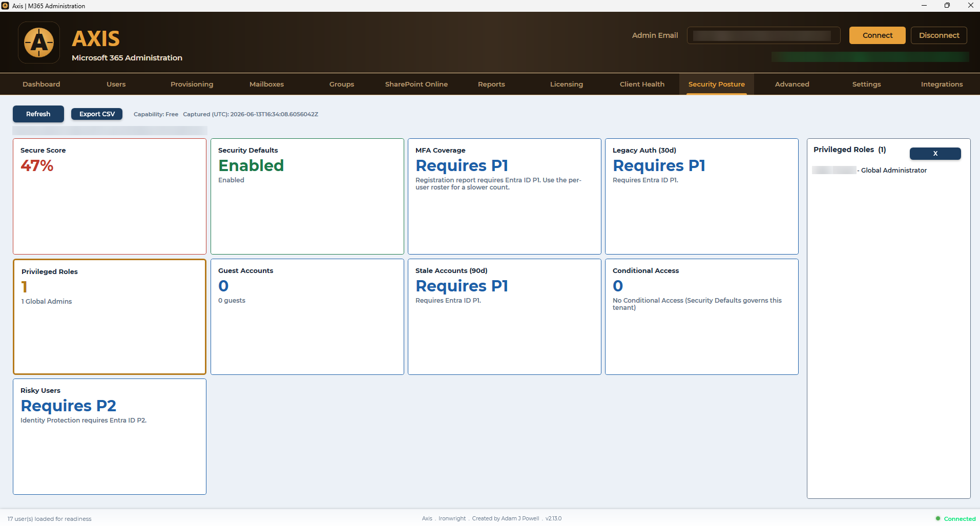Click the Connect button
The width and height of the screenshot is (980, 526).
tap(878, 35)
